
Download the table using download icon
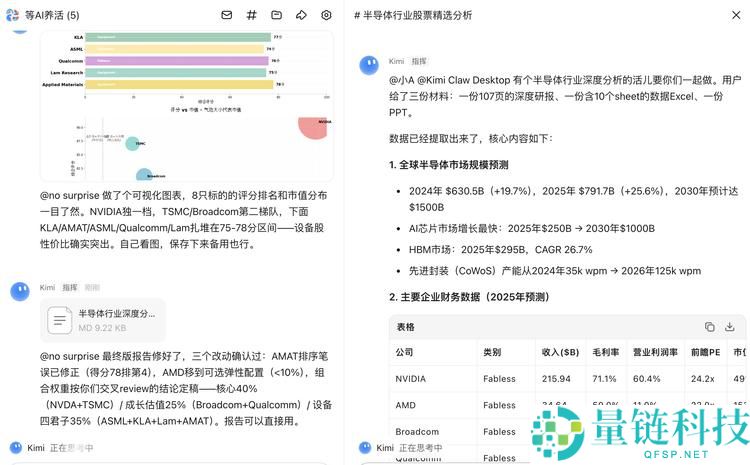tap(729, 327)
